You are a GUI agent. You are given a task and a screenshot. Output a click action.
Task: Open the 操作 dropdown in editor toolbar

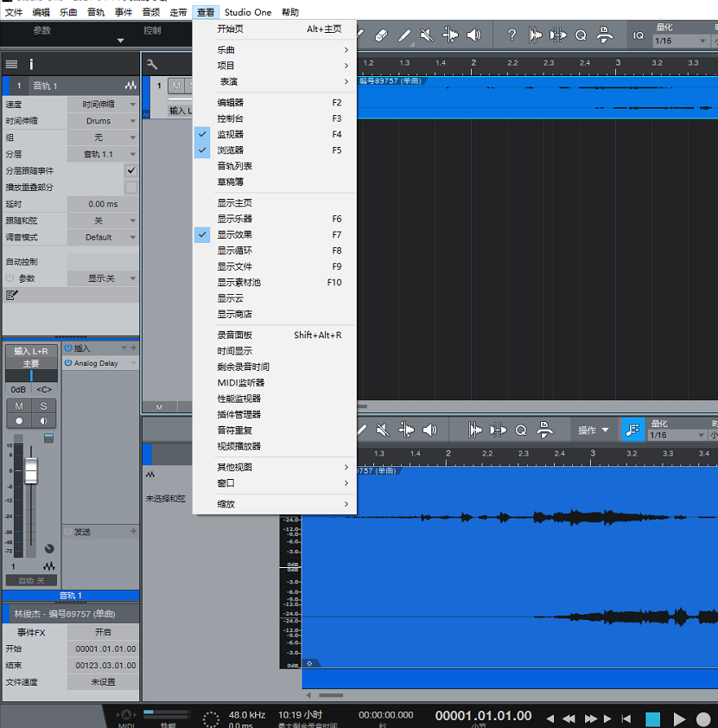pos(593,430)
